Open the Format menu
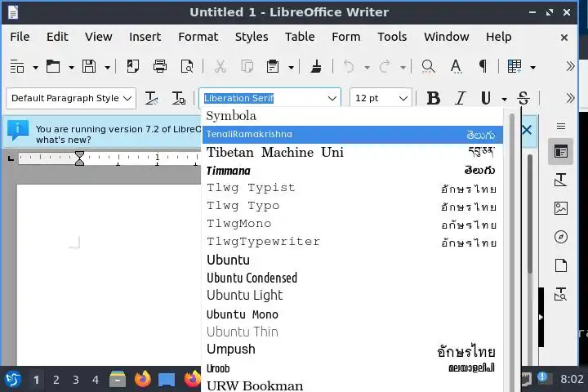 click(x=198, y=37)
